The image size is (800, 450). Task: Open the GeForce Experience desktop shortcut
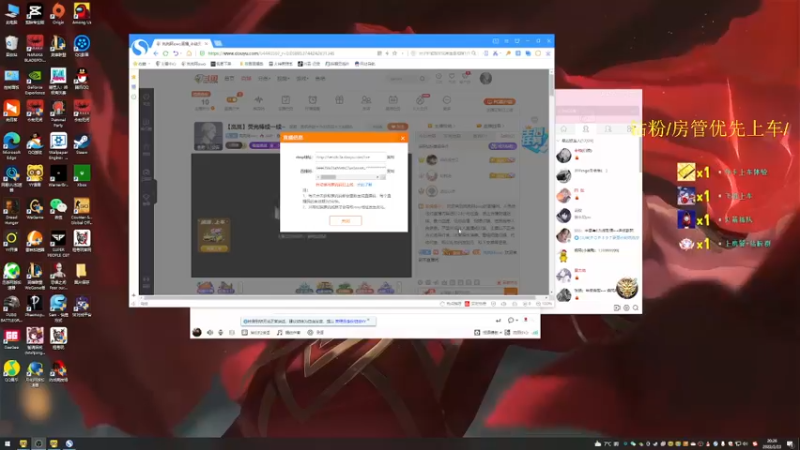pos(35,82)
